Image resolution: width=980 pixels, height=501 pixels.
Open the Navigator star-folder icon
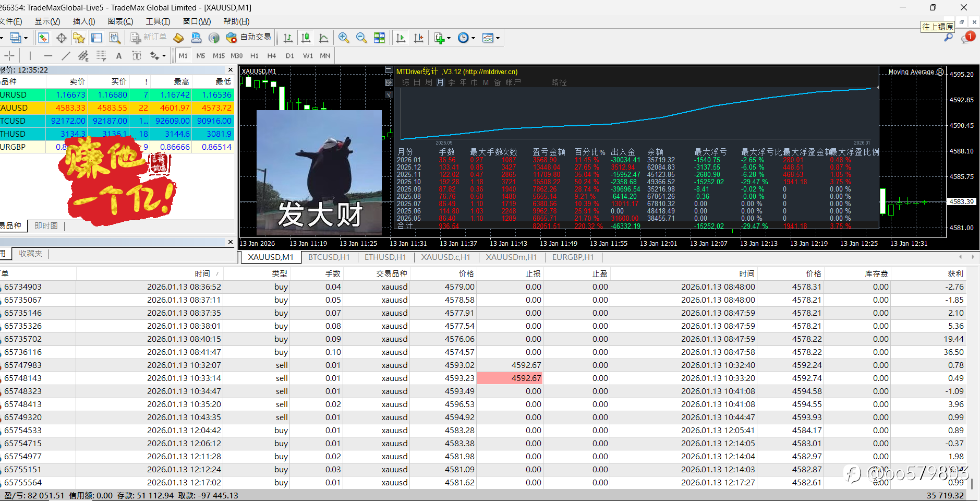click(79, 38)
